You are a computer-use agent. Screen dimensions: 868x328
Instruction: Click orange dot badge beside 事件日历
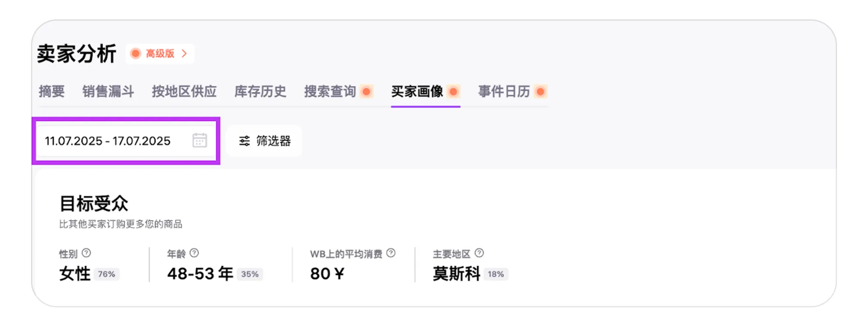coord(540,92)
